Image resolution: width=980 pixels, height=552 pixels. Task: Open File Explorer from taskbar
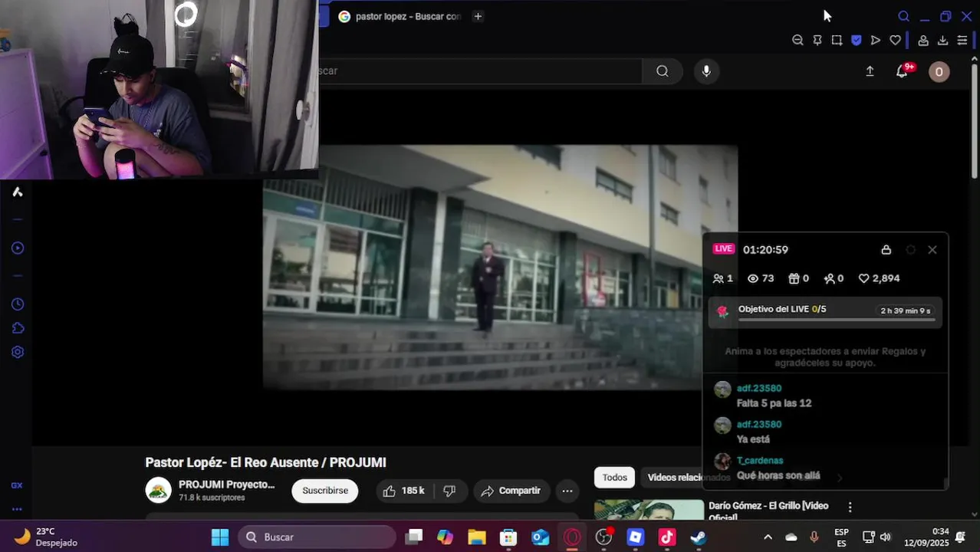pos(477,537)
